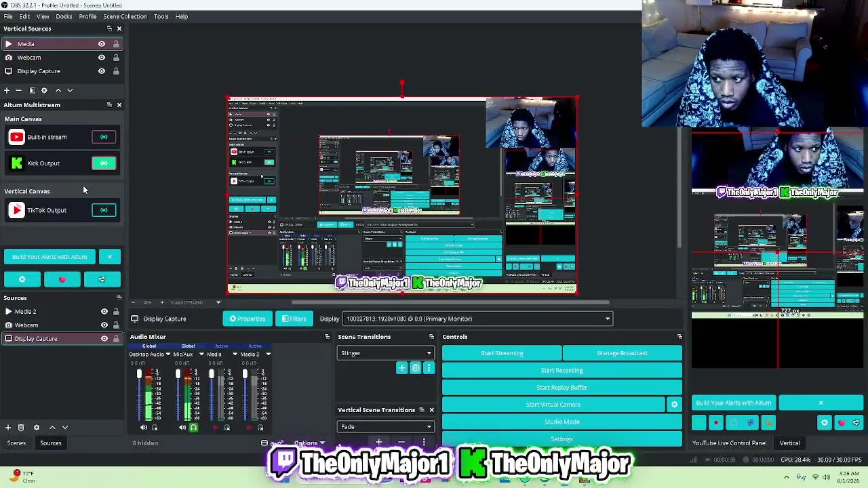The image size is (868, 488).
Task: Move vertical source down with arrow icon
Action: click(x=70, y=90)
